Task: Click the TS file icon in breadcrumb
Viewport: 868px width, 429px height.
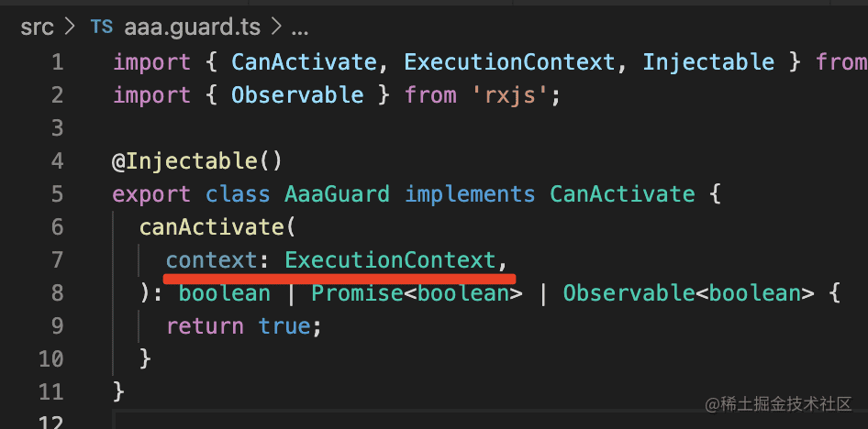Action: pyautogui.click(x=101, y=27)
